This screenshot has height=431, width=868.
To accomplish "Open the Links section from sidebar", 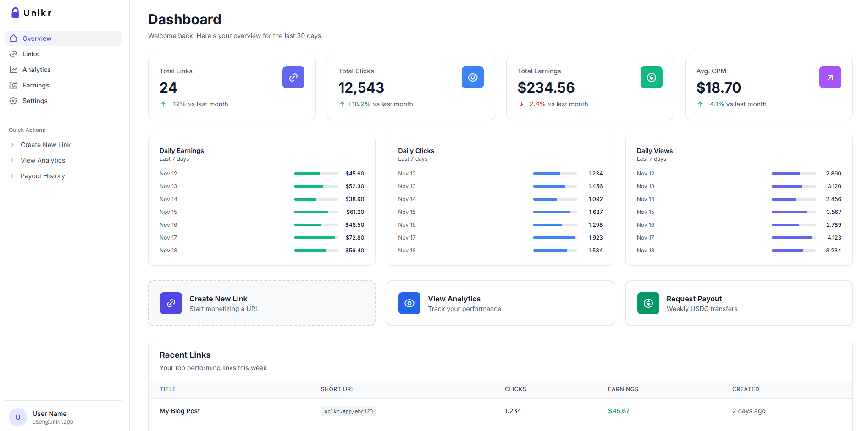I will point(30,54).
